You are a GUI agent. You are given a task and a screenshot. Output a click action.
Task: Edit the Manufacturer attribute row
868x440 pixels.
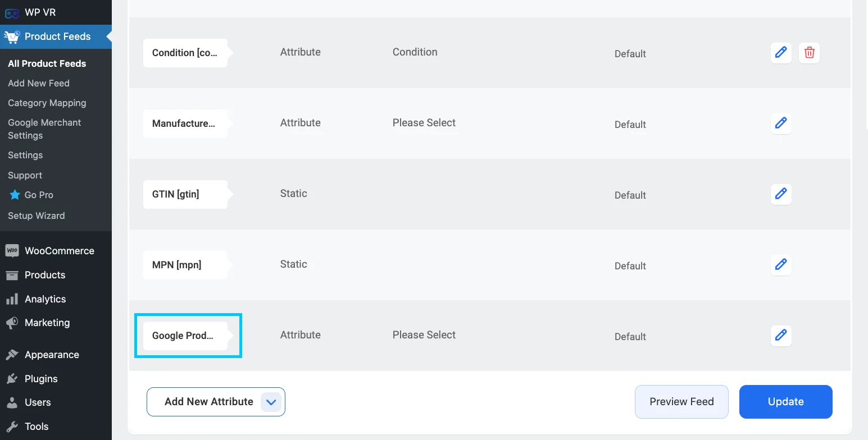(780, 123)
